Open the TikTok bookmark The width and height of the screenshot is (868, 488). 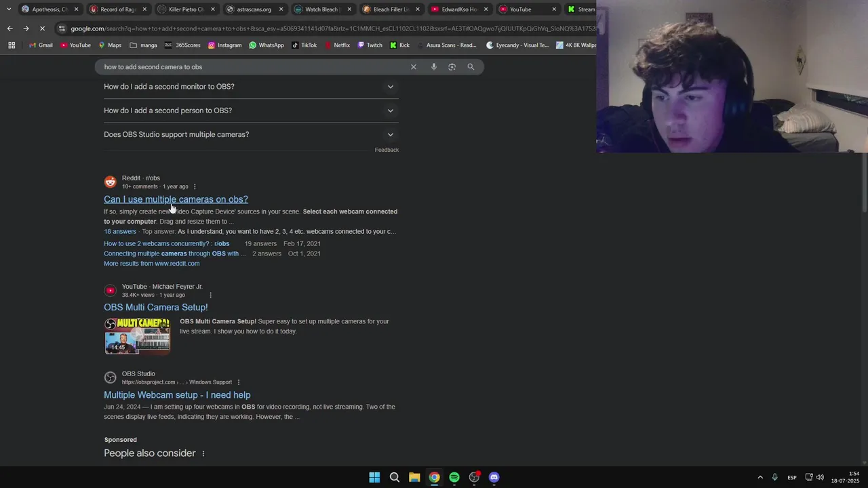point(304,45)
